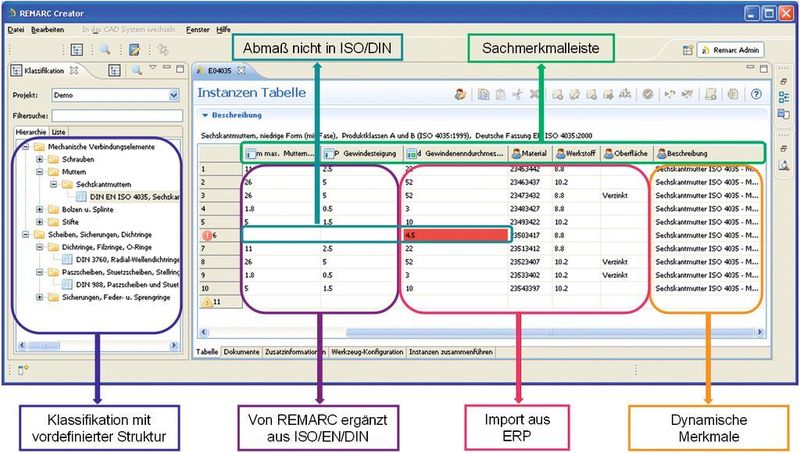Sort by the Material column header
The image size is (800, 453).
(530, 153)
